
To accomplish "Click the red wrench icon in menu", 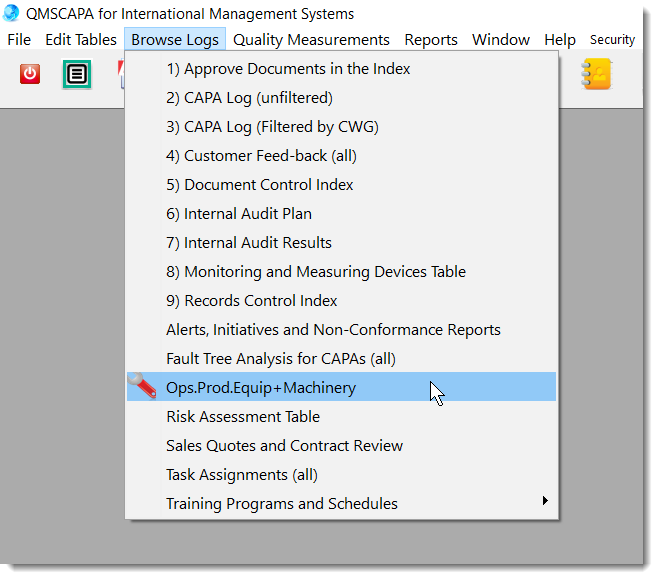I will (x=142, y=387).
